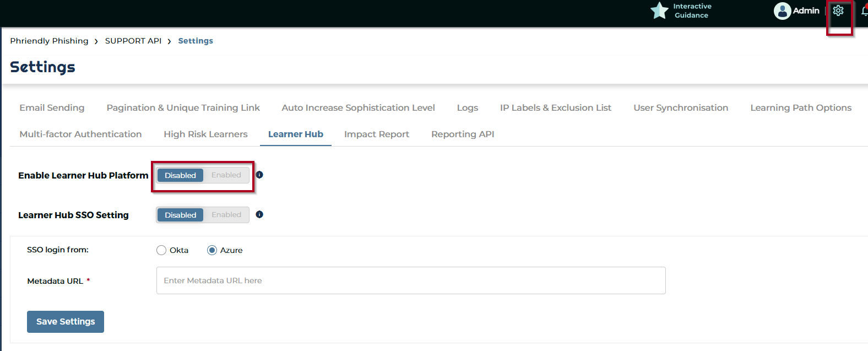
Task: Select the Azure radio button
Action: (x=212, y=250)
